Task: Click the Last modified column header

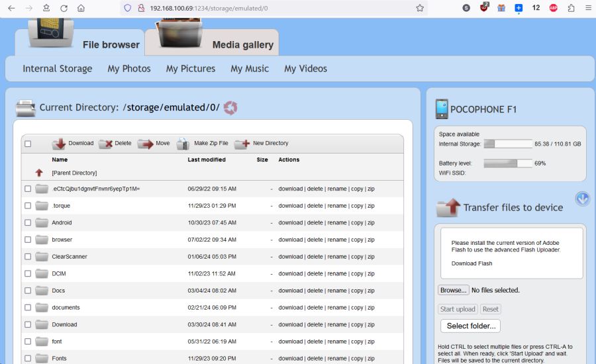Action: coord(207,159)
